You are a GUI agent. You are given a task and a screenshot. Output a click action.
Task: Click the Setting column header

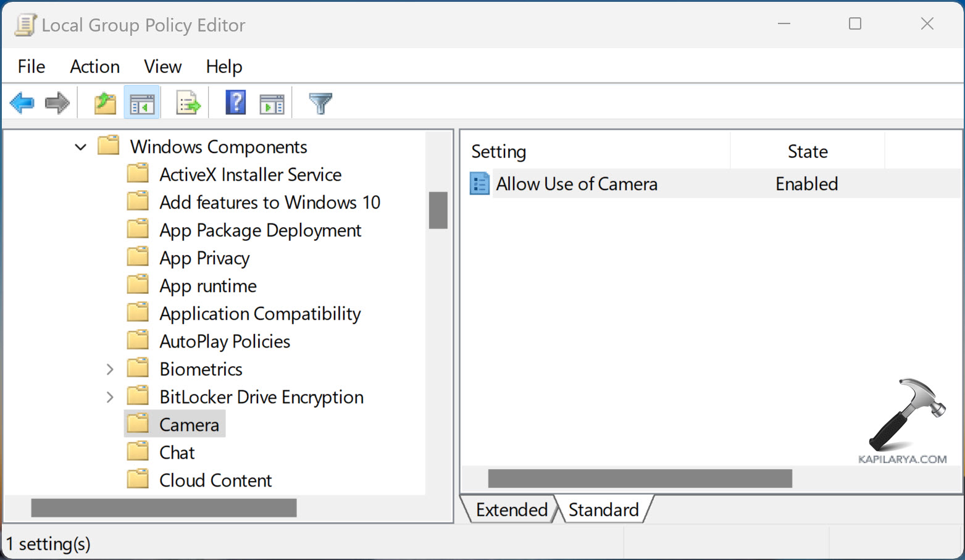coord(499,152)
